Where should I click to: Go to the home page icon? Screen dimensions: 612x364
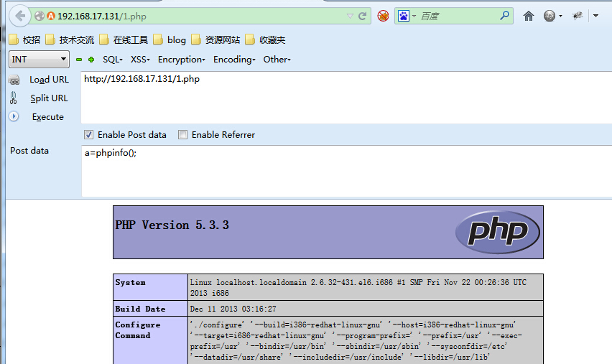coord(529,16)
